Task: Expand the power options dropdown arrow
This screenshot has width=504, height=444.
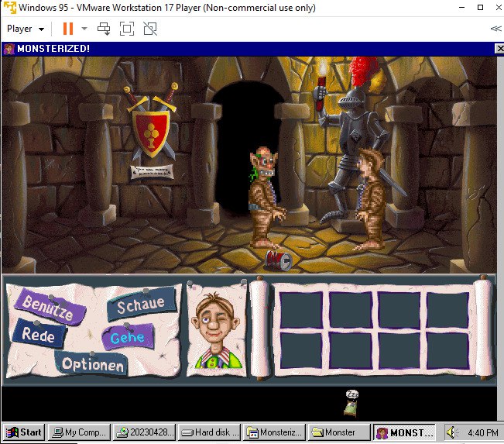Action: click(84, 29)
